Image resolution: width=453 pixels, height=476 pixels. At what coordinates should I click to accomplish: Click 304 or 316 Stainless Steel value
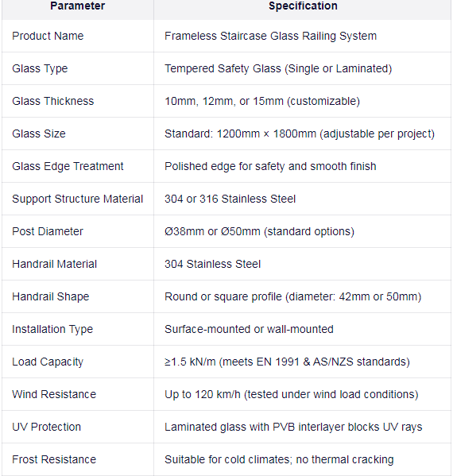point(230,199)
